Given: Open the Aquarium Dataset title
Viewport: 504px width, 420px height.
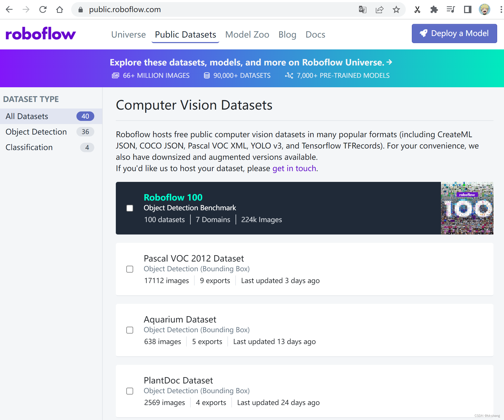Looking at the screenshot, I should pyautogui.click(x=180, y=319).
